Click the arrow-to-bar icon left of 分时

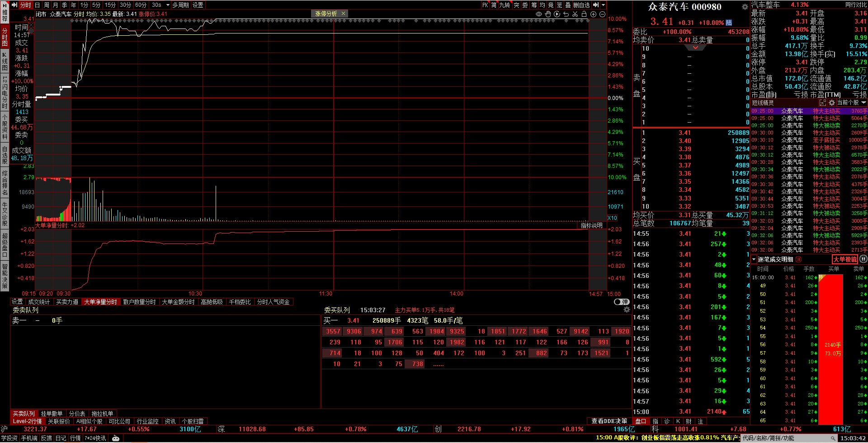(14, 5)
